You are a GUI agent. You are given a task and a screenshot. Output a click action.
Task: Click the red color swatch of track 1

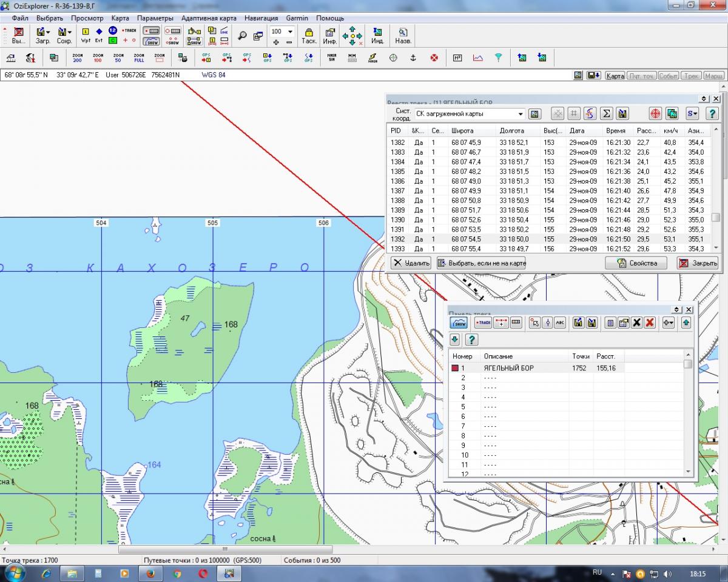(x=456, y=368)
